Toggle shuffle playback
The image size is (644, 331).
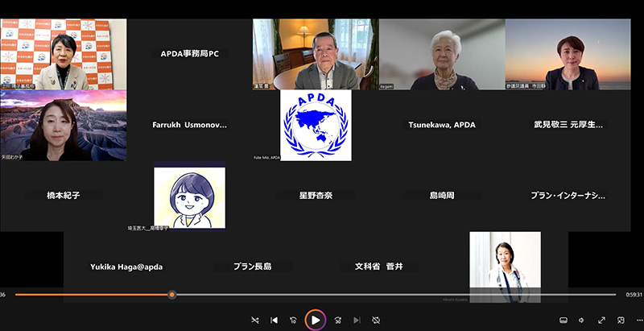tap(254, 321)
